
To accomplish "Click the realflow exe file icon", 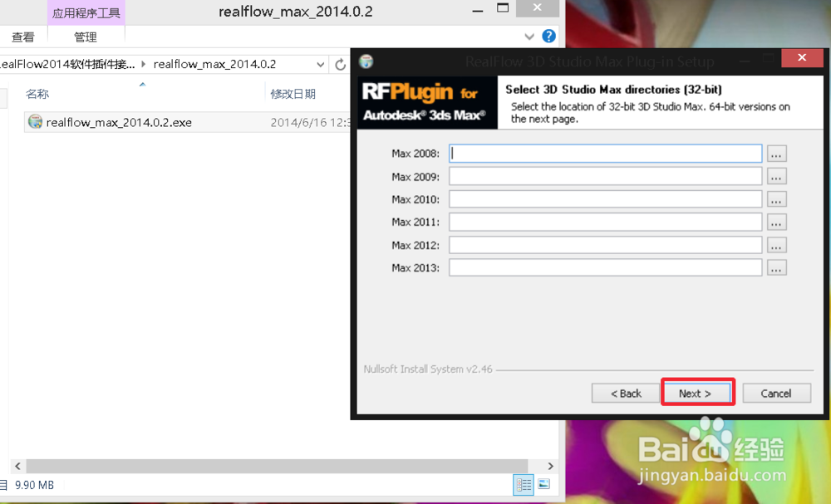I will 35,122.
